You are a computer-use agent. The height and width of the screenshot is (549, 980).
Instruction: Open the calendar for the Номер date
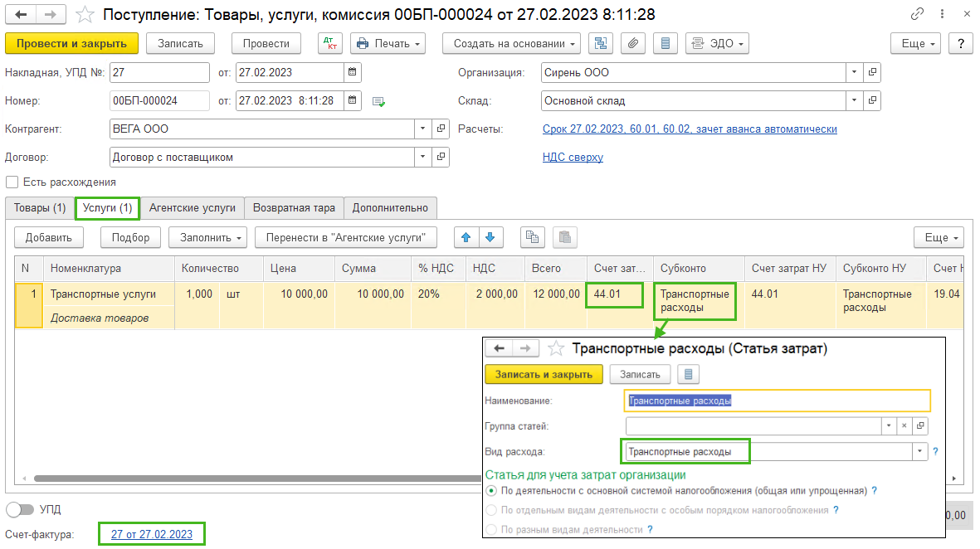353,100
